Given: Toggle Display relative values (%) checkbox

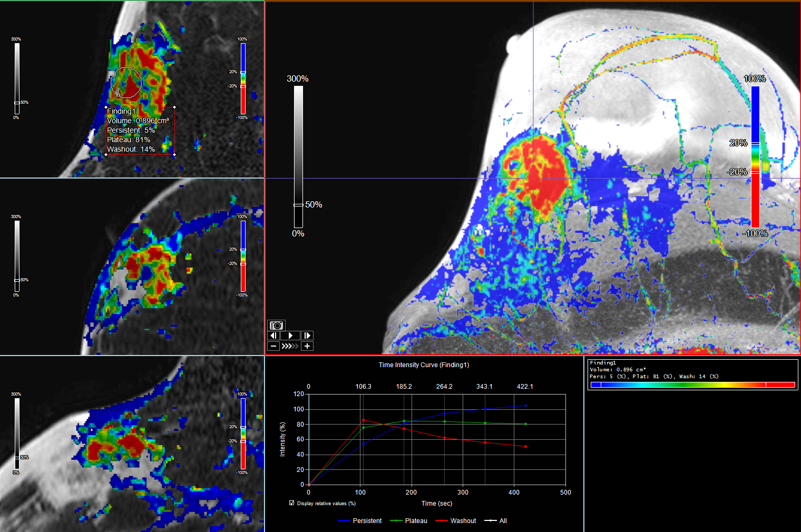Looking at the screenshot, I should [292, 503].
